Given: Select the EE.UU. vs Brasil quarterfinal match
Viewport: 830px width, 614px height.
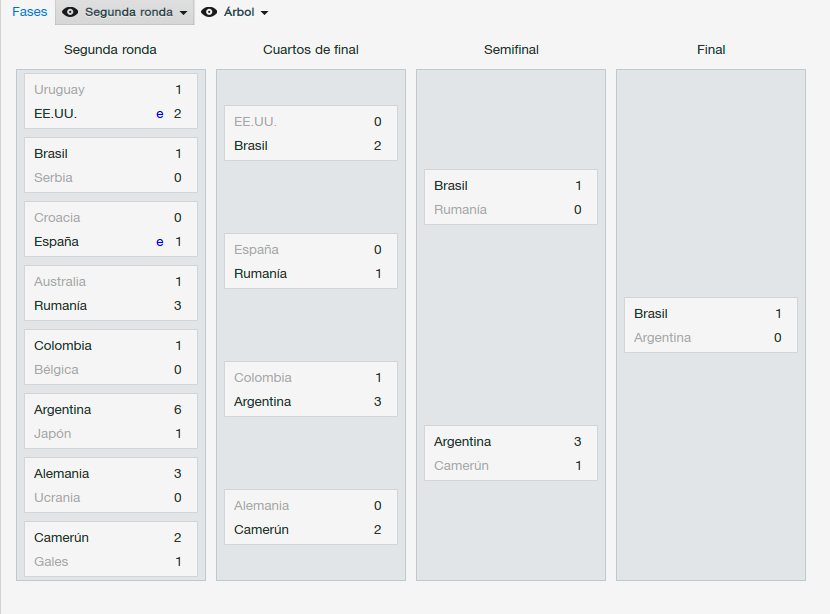Looking at the screenshot, I should (x=311, y=133).
